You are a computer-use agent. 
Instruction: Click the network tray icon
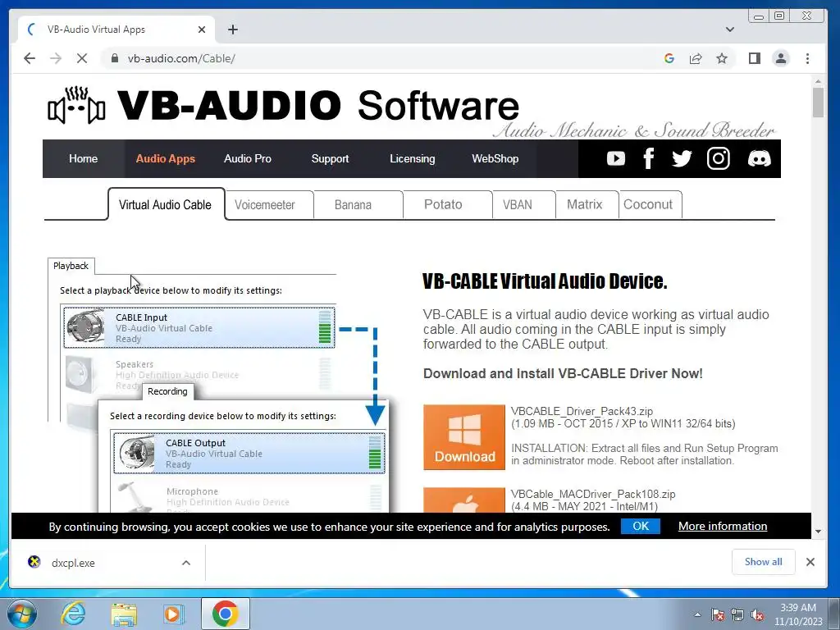click(x=737, y=615)
